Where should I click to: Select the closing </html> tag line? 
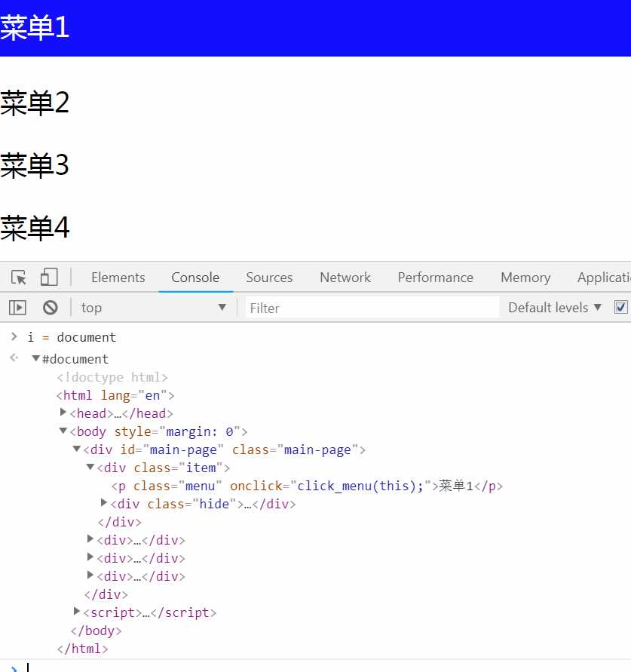[82, 649]
